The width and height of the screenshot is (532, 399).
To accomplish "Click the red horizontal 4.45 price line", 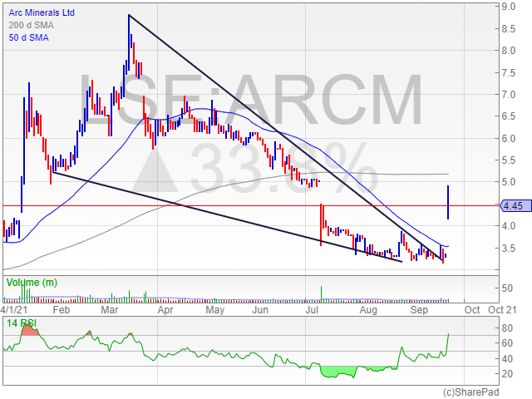I will [x=251, y=205].
